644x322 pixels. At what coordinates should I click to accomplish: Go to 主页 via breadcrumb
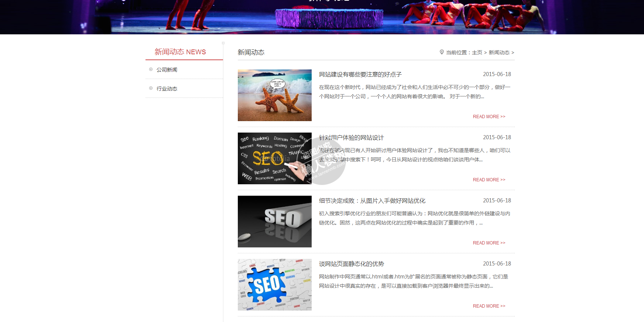[477, 52]
